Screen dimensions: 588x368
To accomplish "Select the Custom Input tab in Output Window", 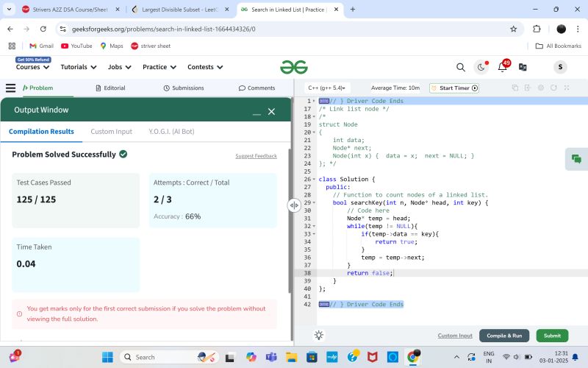I will (111, 132).
